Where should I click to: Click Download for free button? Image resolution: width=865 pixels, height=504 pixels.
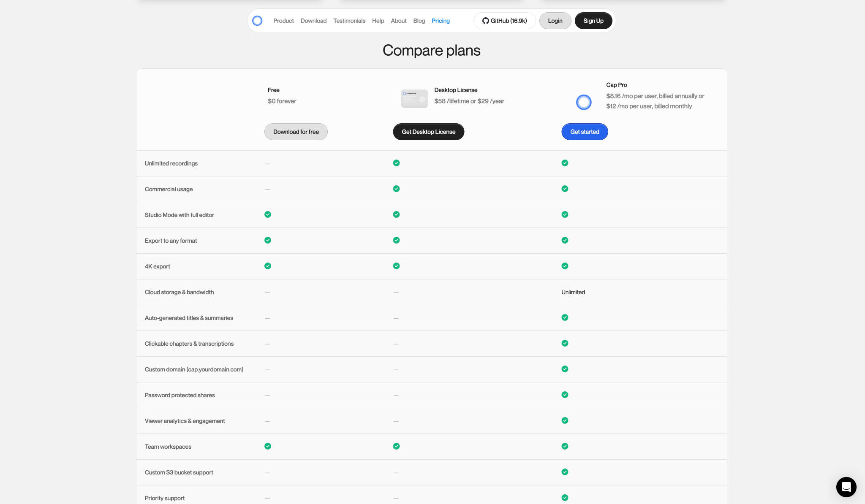(x=296, y=132)
